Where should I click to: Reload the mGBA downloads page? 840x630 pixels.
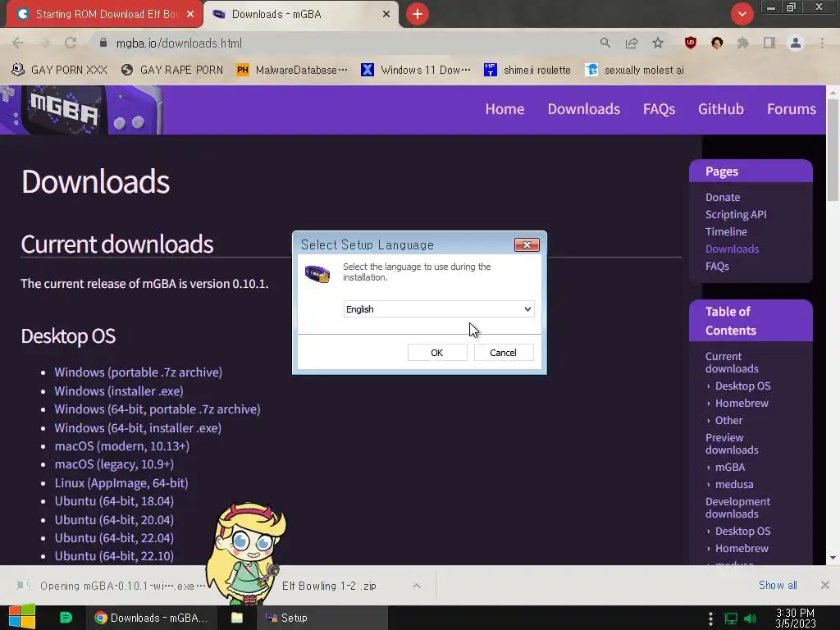[x=71, y=43]
